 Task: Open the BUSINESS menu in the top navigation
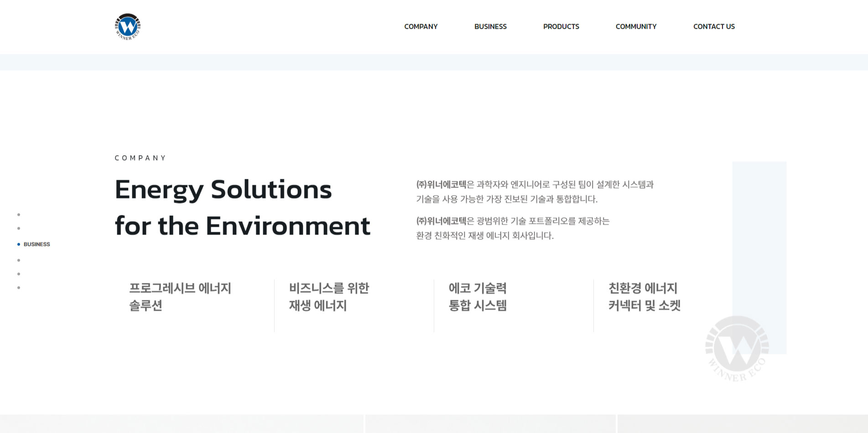point(490,26)
